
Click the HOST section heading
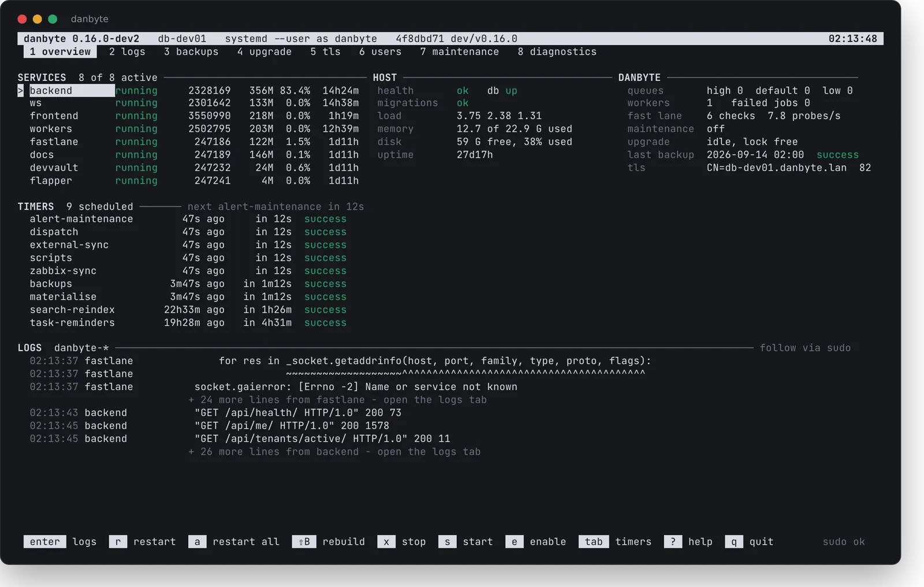point(385,77)
